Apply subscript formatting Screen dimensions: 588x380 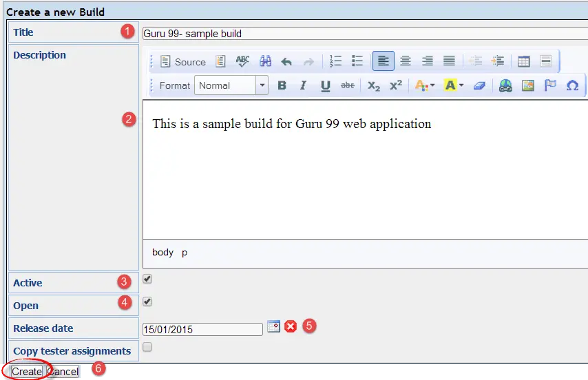click(x=373, y=86)
